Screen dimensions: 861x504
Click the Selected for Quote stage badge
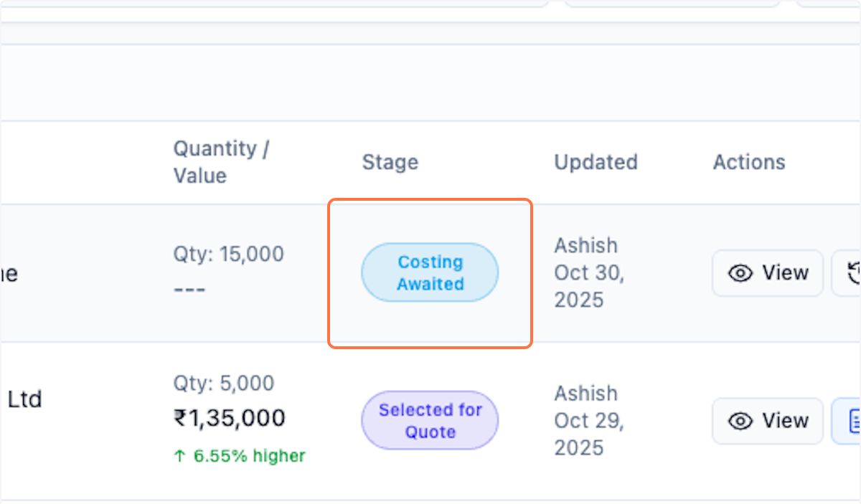point(430,421)
